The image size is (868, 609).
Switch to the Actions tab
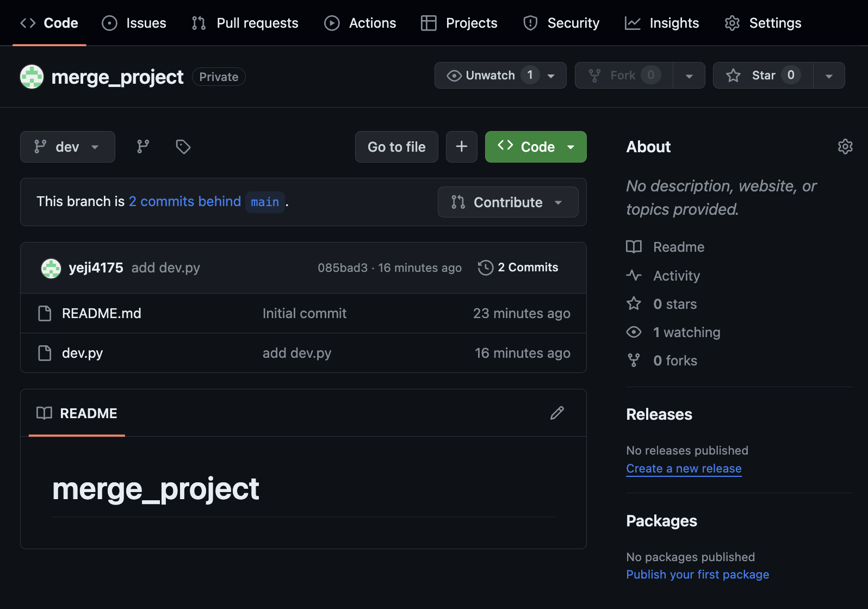(360, 23)
